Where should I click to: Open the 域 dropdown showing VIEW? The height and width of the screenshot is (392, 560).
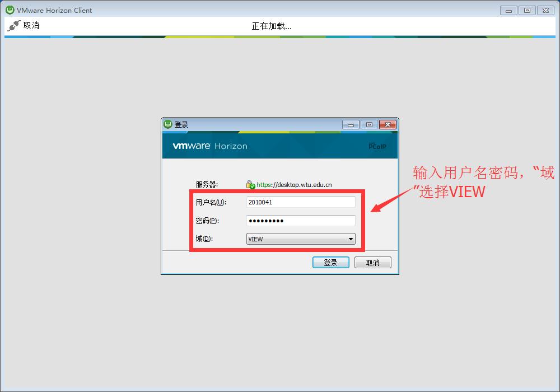point(301,239)
